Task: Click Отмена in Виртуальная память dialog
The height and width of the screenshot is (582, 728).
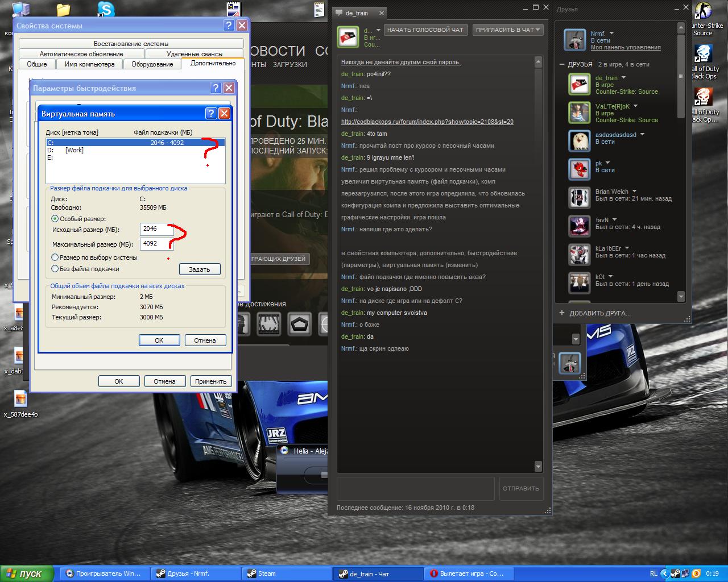Action: (205, 340)
